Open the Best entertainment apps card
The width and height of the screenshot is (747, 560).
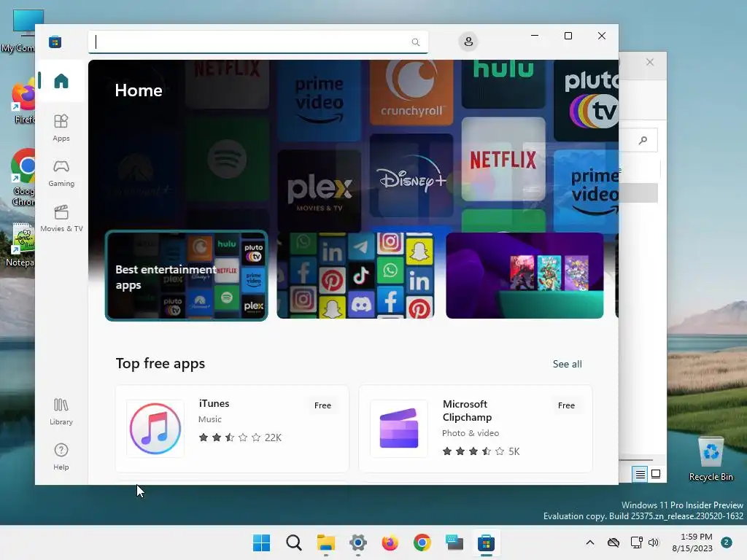click(x=186, y=276)
